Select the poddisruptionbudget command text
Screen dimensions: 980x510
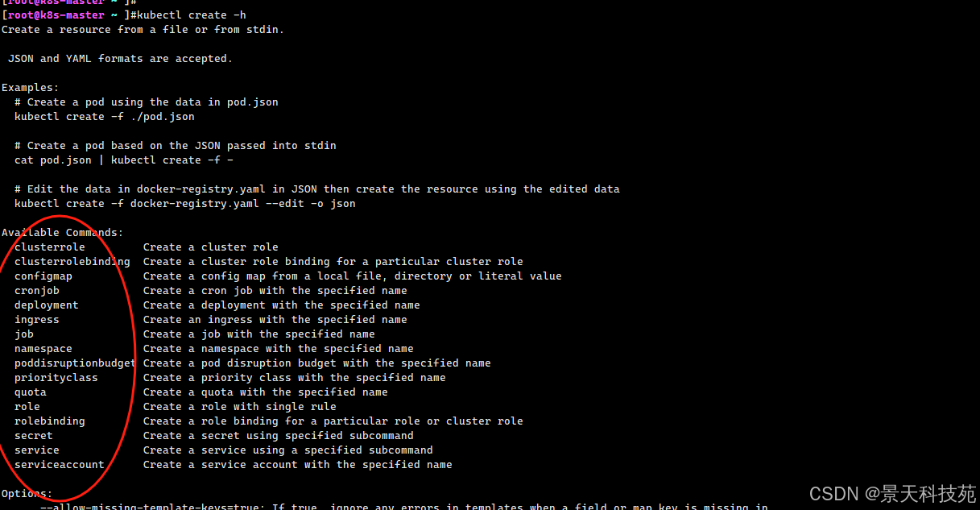75,363
